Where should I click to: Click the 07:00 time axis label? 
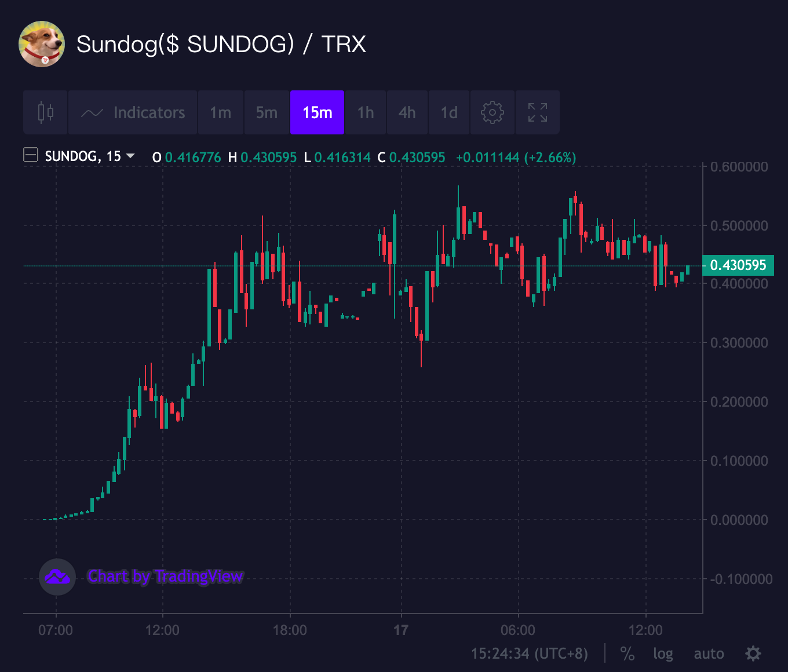point(56,630)
